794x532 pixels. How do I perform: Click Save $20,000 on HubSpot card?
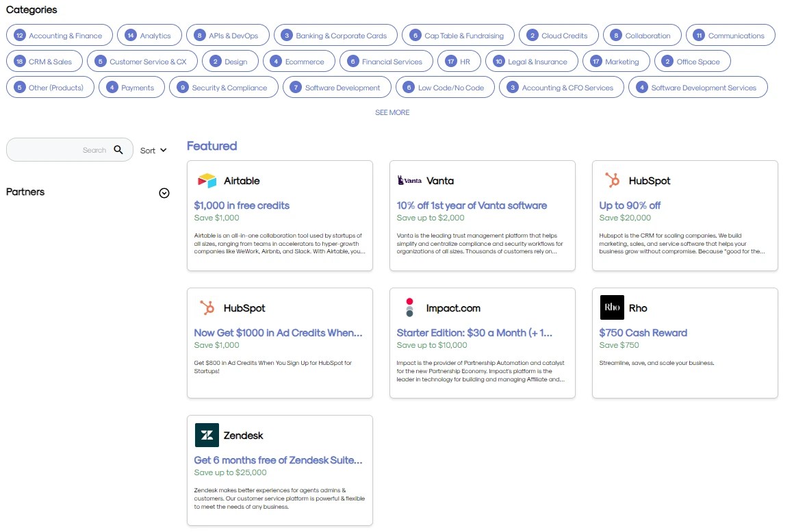coord(625,217)
